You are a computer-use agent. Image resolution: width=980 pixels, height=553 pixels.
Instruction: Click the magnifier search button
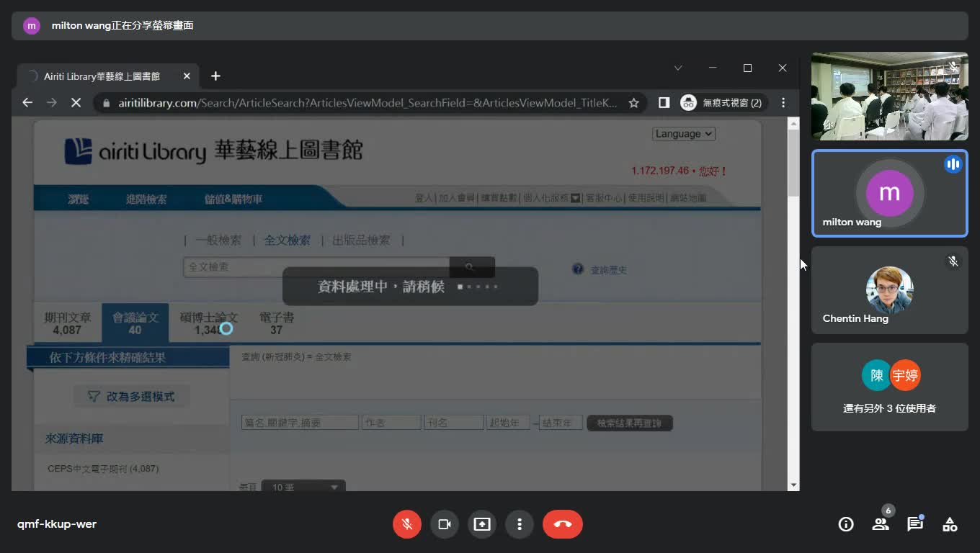(x=472, y=267)
